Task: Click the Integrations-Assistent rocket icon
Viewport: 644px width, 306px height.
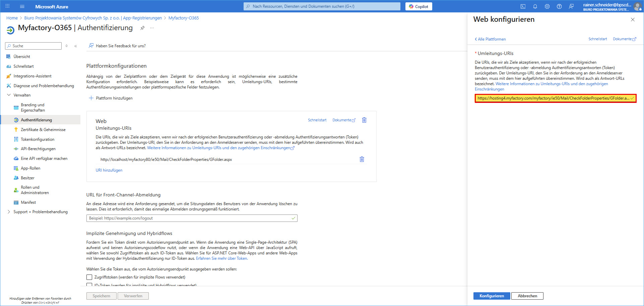Action: 8,76
